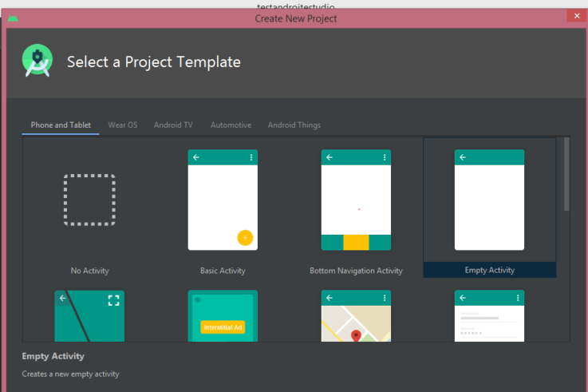The width and height of the screenshot is (588, 392).
Task: Select the Interstitial Ad template
Action: pos(223,316)
